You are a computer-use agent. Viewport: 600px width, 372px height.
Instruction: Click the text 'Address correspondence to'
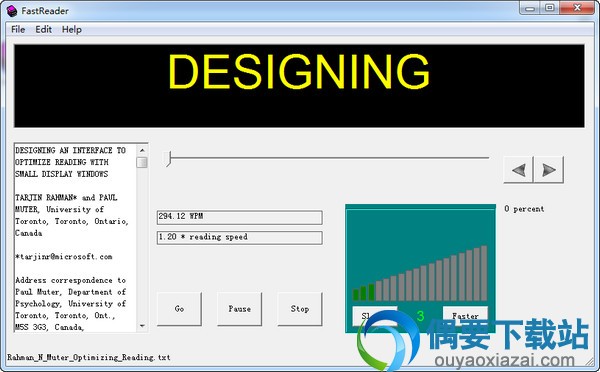tap(70, 281)
